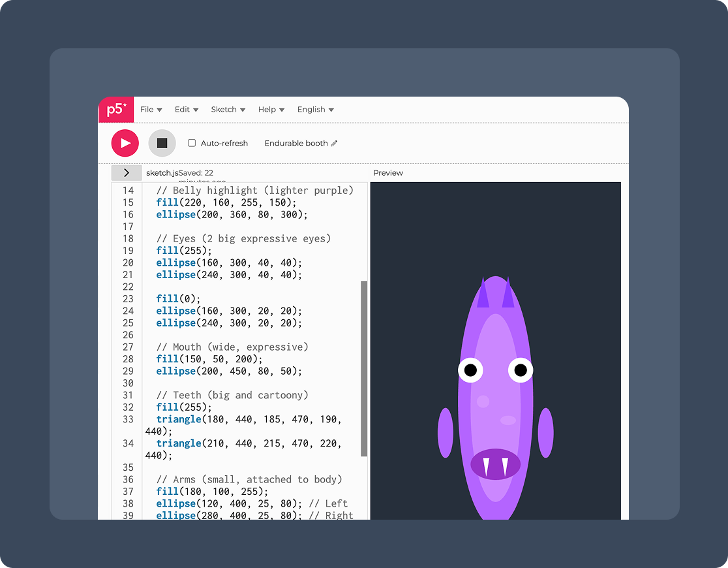Click the monster's left eye in preview
Viewport: 728px width, 568px height.
tap(470, 370)
